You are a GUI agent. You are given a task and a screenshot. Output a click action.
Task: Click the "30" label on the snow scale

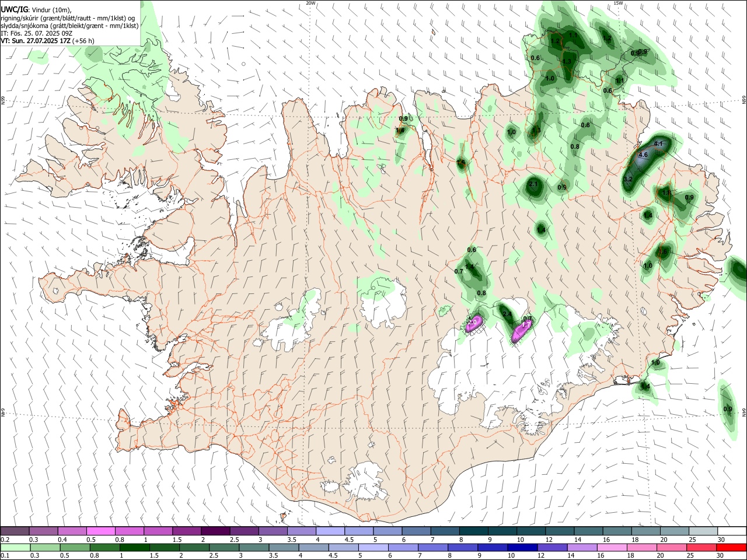click(x=721, y=540)
